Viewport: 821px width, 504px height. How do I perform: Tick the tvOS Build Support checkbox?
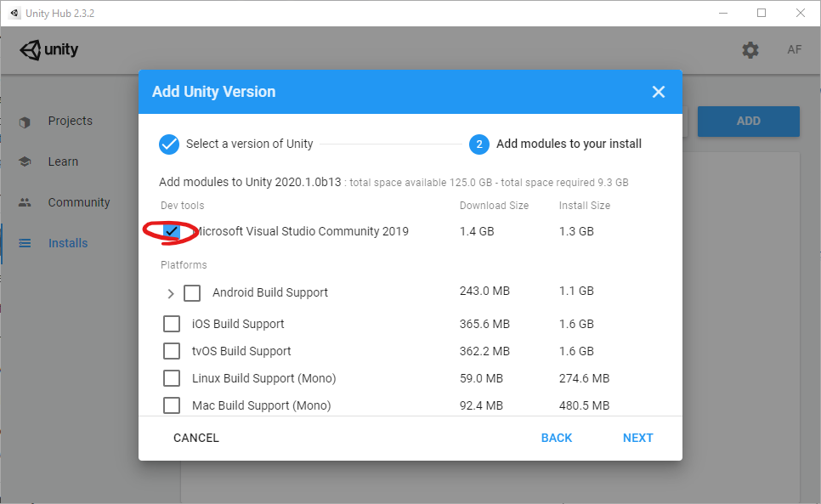pyautogui.click(x=172, y=351)
